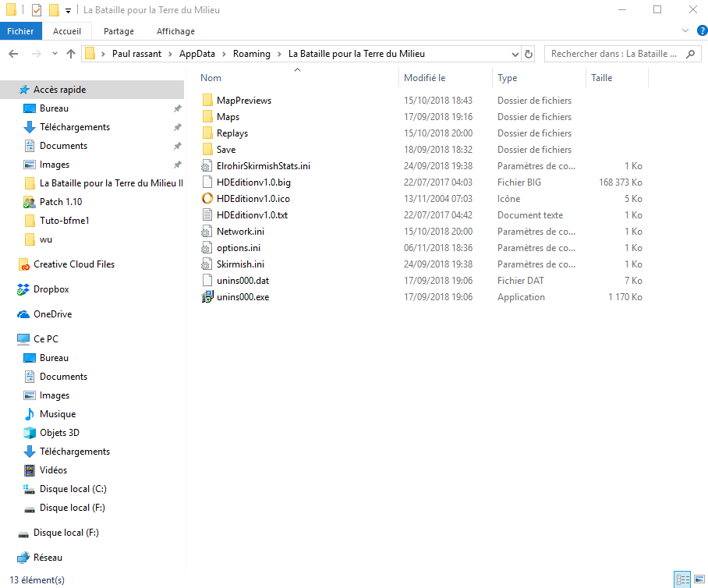Select the Save folder date 18/09/2018 18:32
The height and width of the screenshot is (588, 708).
(438, 150)
